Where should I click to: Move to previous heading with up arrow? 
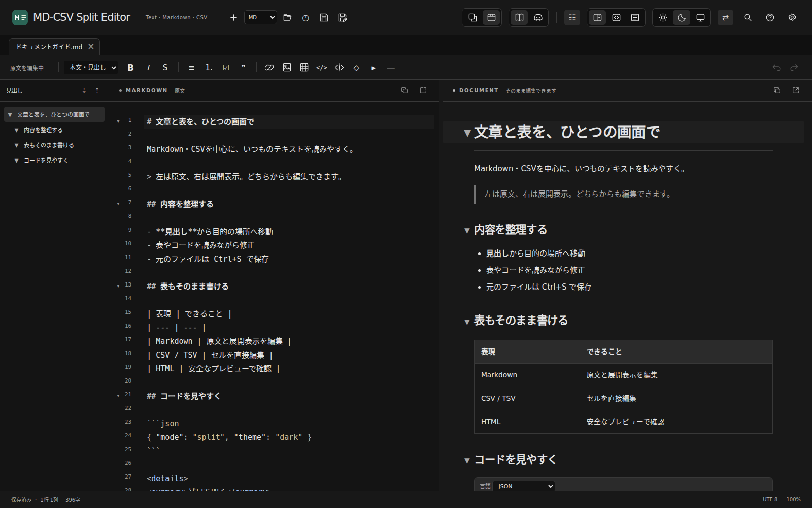pyautogui.click(x=97, y=90)
